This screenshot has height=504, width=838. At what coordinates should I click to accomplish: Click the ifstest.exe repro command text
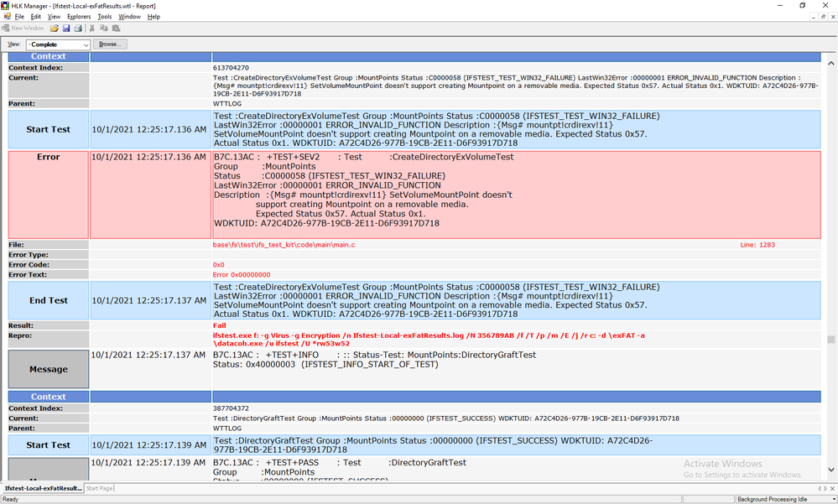(x=429, y=340)
